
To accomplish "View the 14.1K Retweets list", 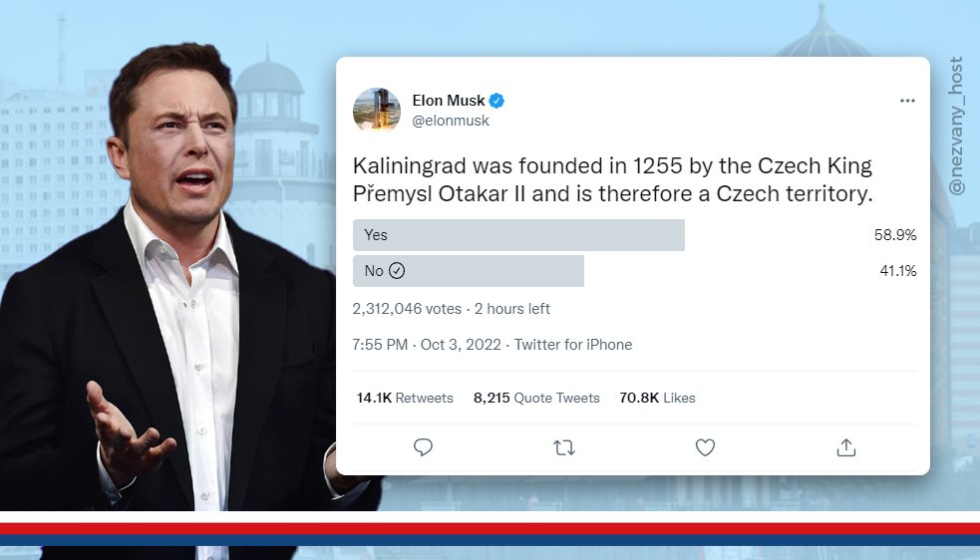I will coord(405,398).
